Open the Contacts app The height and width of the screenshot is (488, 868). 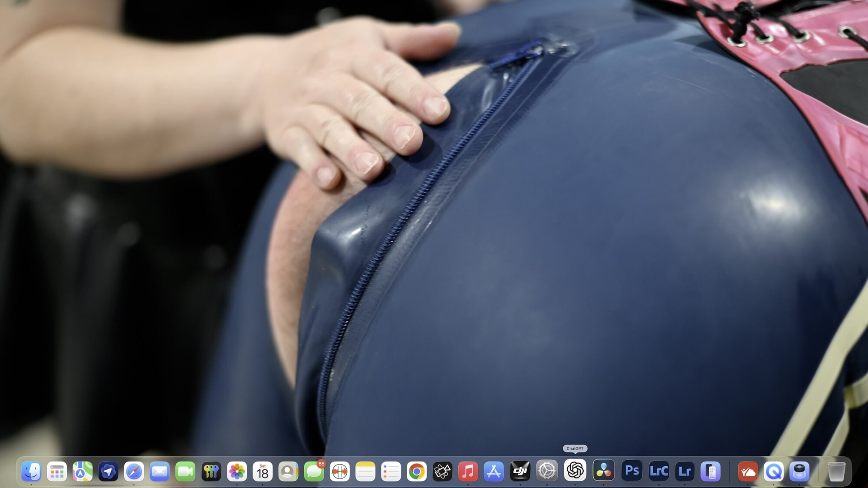click(288, 471)
